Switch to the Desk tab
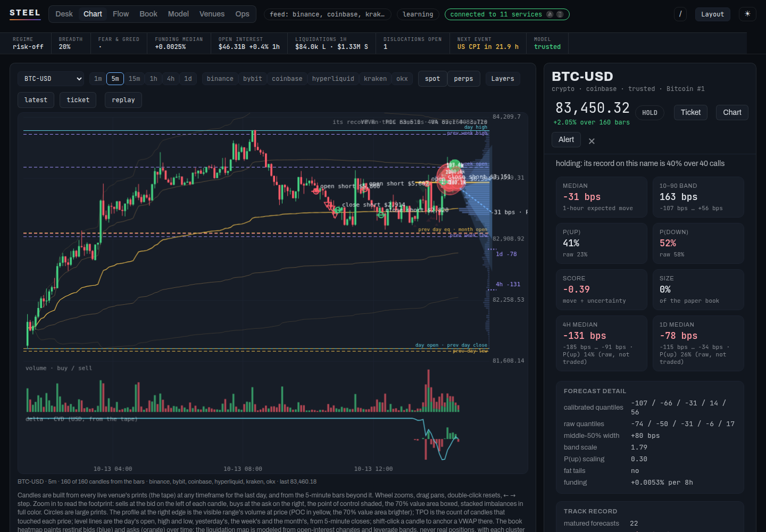 (64, 14)
